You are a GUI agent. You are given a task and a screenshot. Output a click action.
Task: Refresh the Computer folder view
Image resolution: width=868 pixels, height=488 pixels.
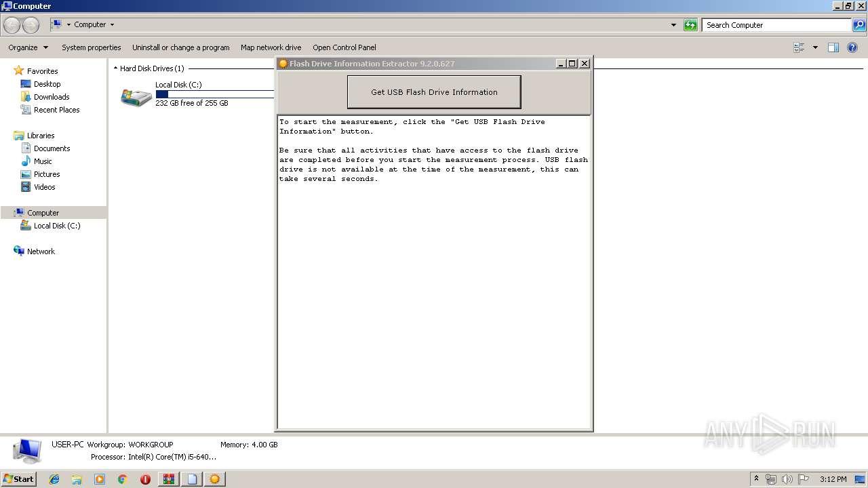690,25
